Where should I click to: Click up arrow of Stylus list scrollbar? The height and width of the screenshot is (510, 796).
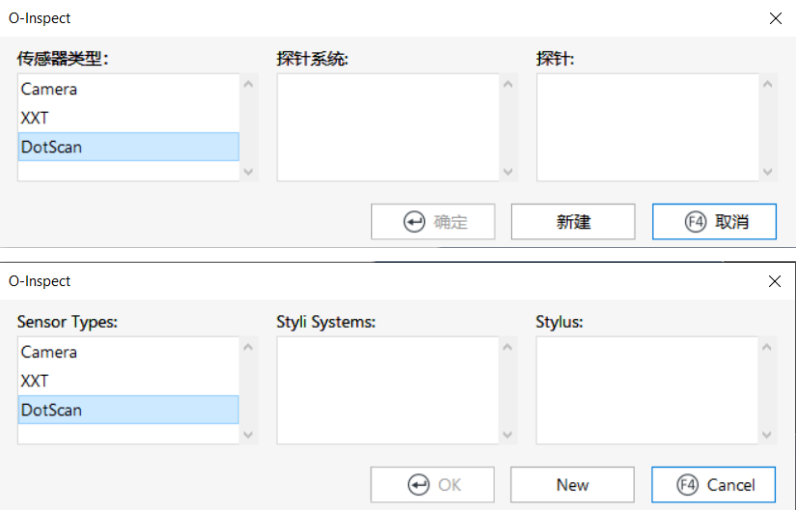[x=767, y=348]
